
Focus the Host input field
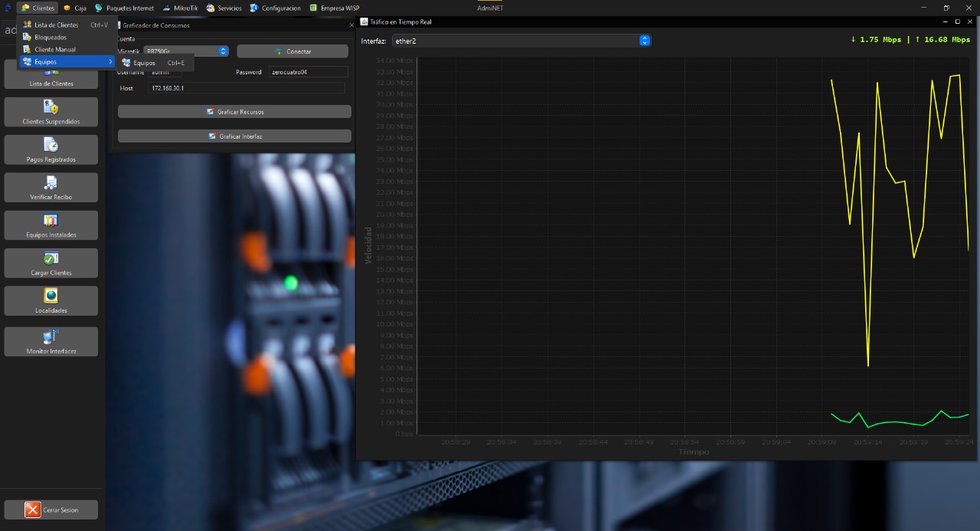pos(247,88)
